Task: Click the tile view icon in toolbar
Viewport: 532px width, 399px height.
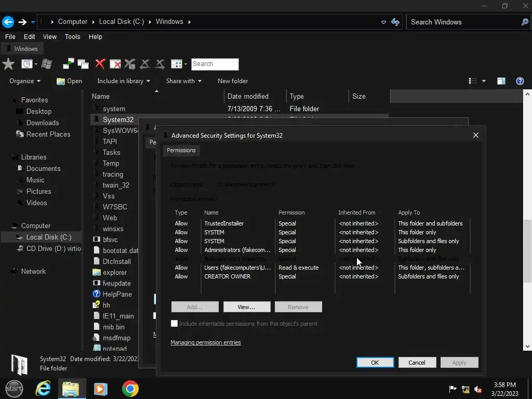Action: tap(177, 64)
